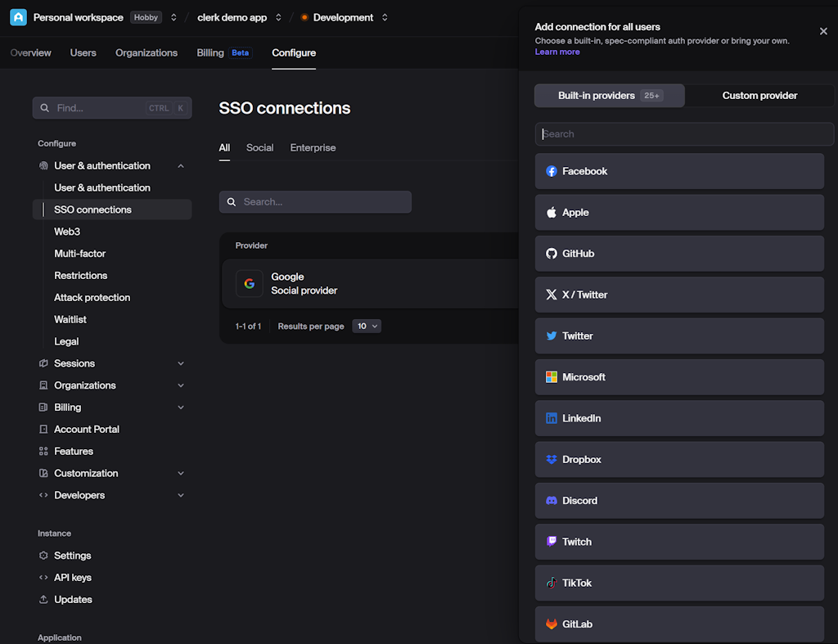Navigate to Attack protection settings
Image resolution: width=838 pixels, height=644 pixels.
coord(92,297)
